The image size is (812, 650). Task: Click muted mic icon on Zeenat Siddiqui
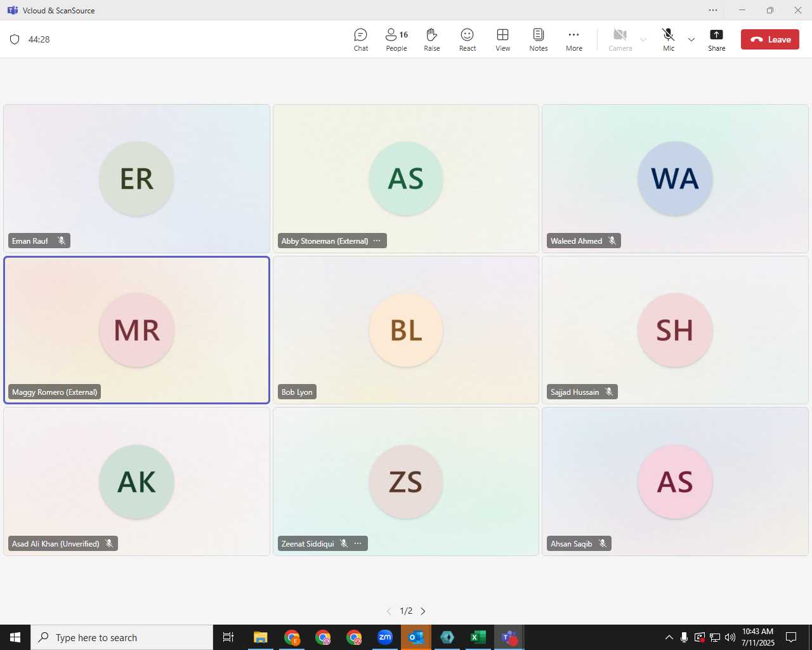[344, 543]
